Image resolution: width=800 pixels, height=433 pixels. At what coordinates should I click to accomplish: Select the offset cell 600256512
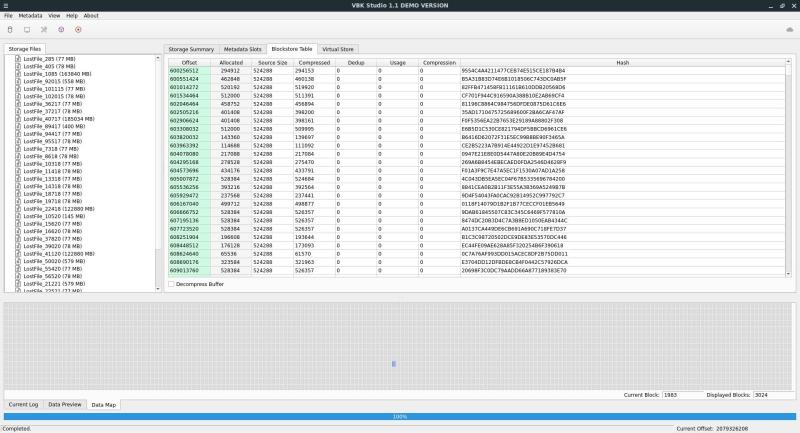coord(189,71)
